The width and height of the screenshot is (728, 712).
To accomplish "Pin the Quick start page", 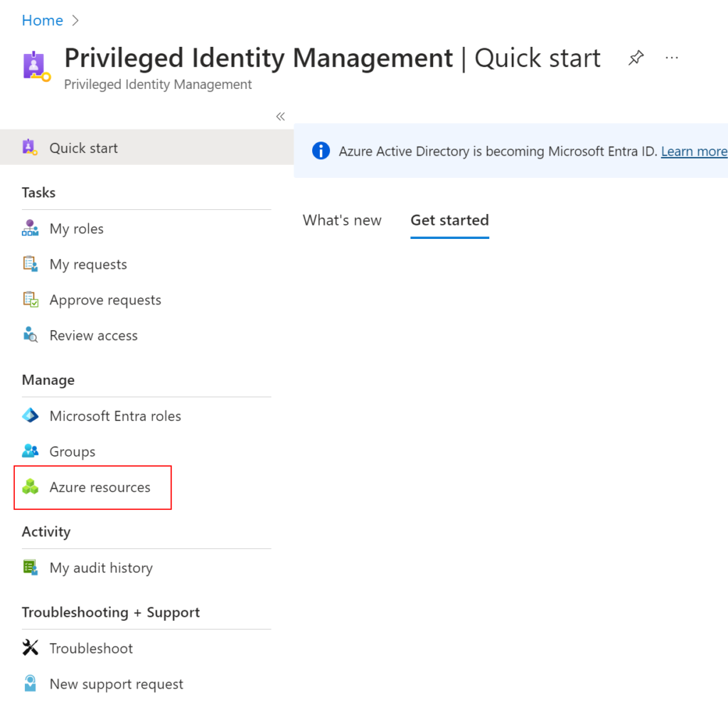I will 636,58.
